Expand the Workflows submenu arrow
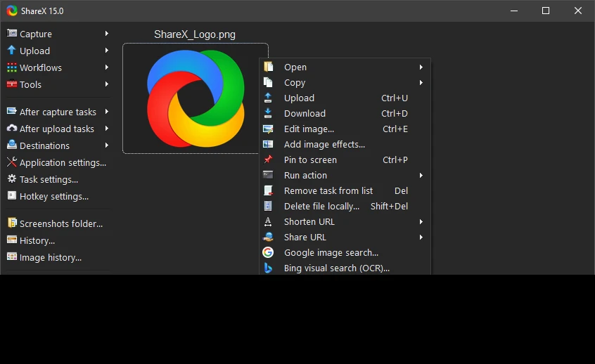595x364 pixels. point(107,67)
